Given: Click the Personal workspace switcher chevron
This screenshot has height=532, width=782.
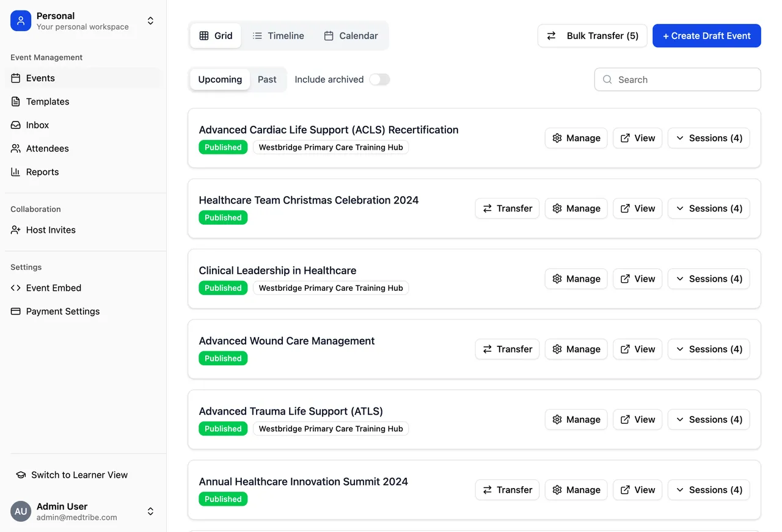Looking at the screenshot, I should 150,20.
